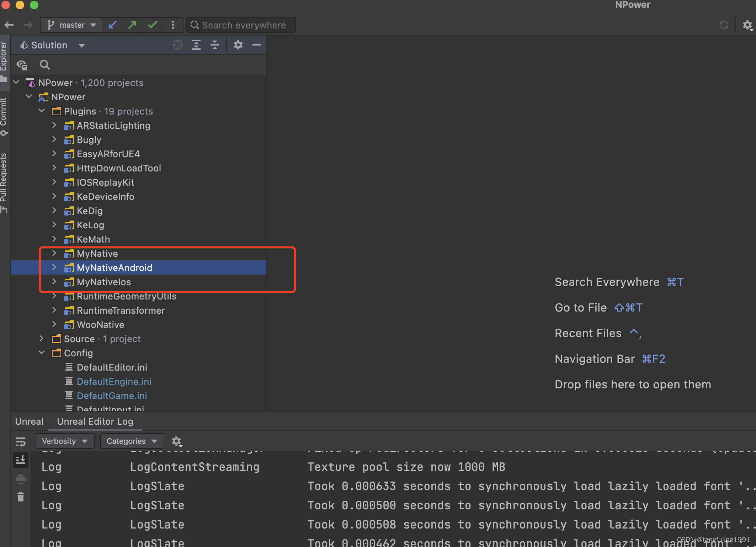Open the Commit side tab
Screen dimensions: 756x547
(4, 117)
